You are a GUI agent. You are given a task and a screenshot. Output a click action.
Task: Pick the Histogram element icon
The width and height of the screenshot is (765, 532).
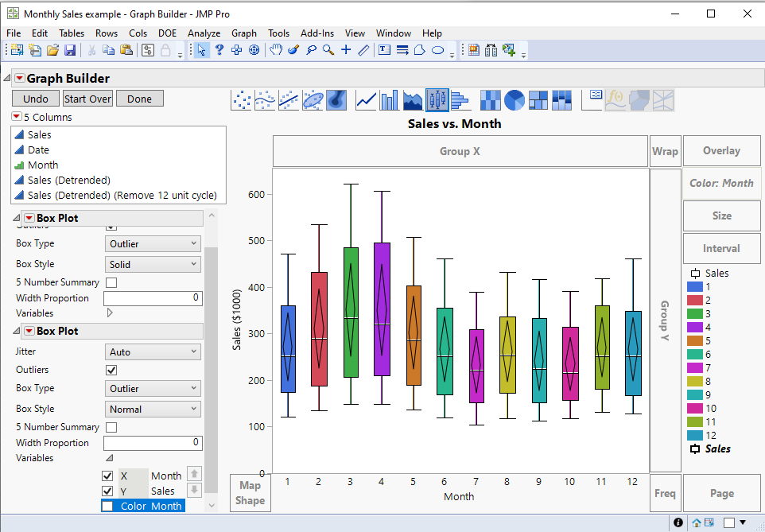point(461,100)
